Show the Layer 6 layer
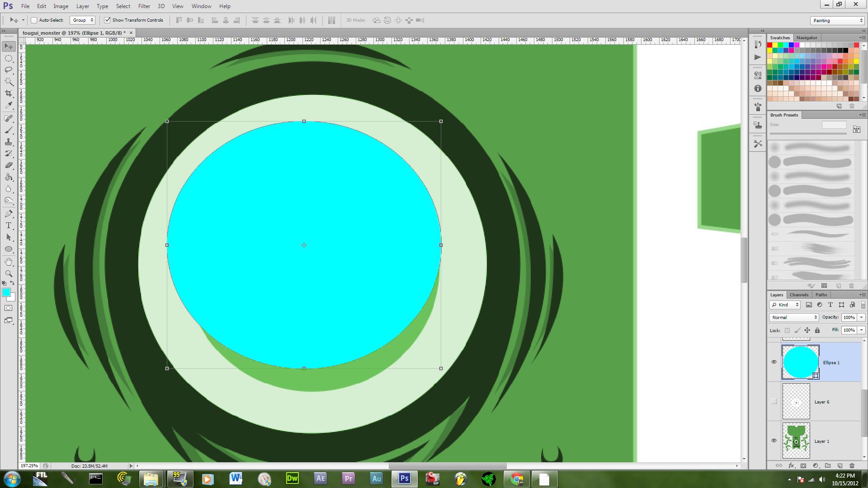Image resolution: width=868 pixels, height=488 pixels. pos(774,401)
